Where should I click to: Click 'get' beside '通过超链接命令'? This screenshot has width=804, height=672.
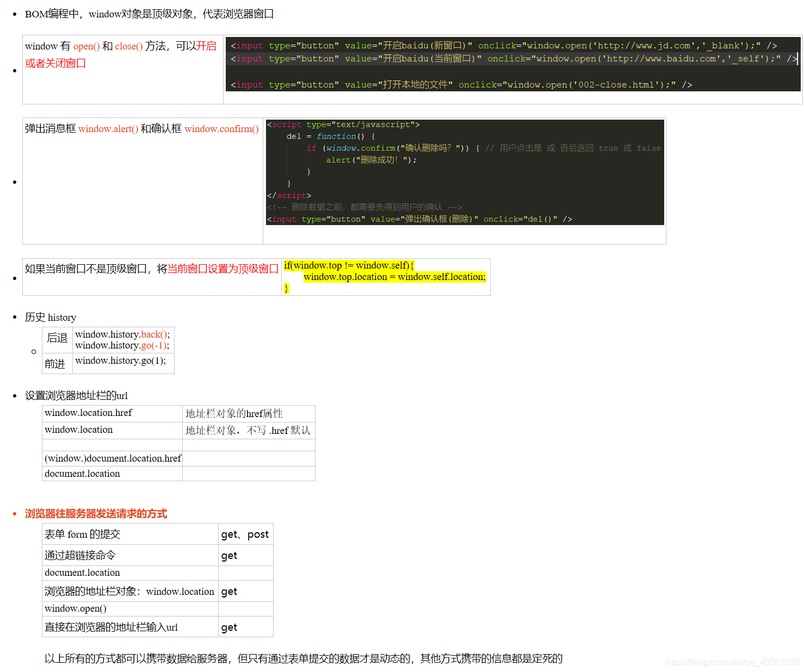coord(229,556)
